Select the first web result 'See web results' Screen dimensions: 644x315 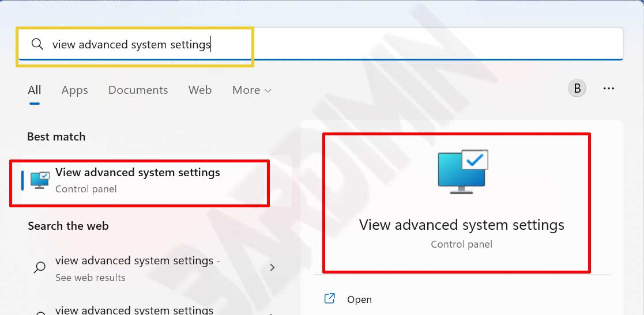137,268
